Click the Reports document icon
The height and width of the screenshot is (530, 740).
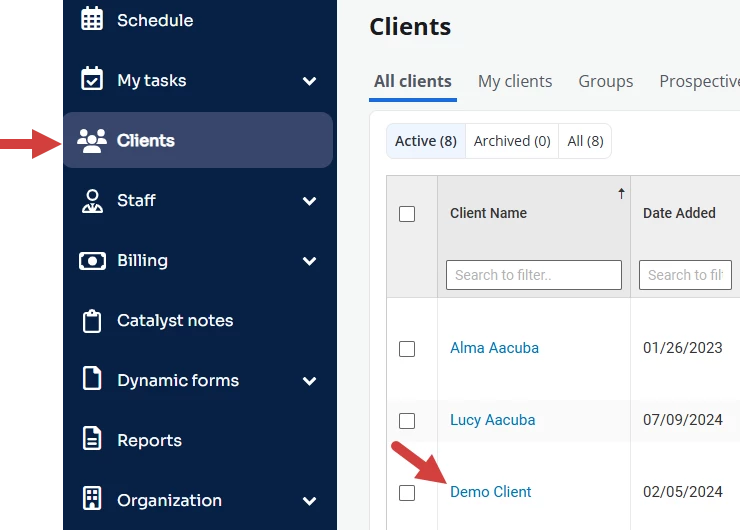(92, 438)
